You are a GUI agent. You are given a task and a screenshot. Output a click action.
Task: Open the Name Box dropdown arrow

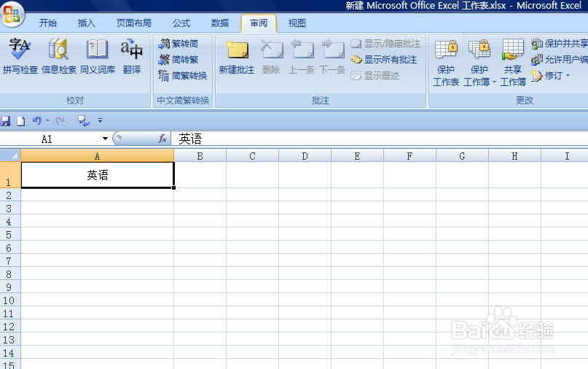(x=105, y=139)
